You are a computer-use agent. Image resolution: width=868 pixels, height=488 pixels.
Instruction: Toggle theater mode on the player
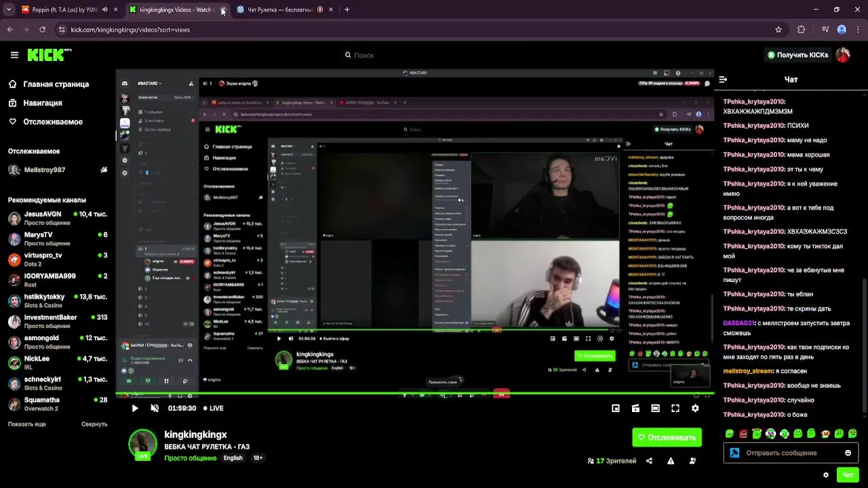point(655,408)
